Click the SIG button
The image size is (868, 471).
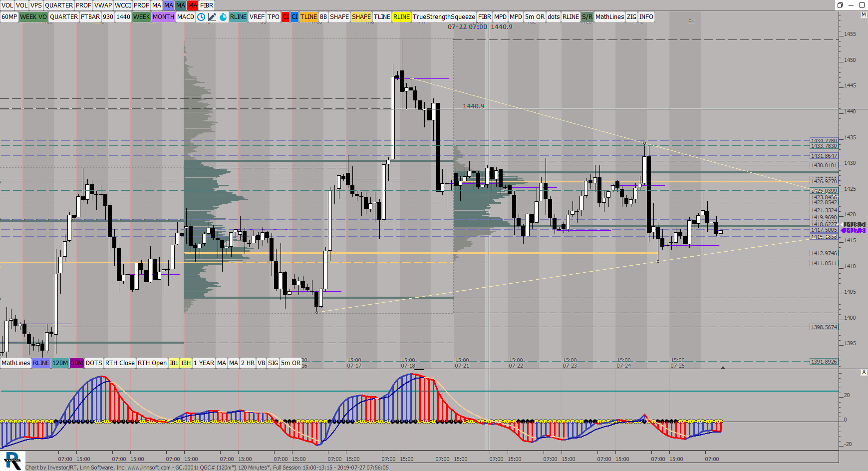pos(273,363)
